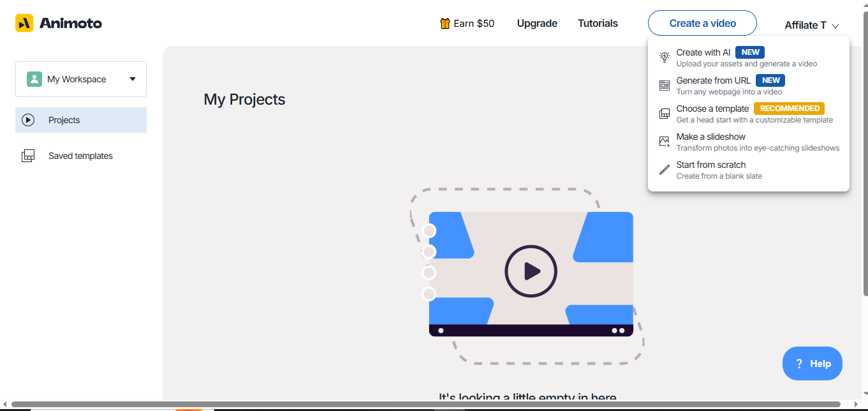Click the Earn $50 link
868x411 pixels.
click(x=467, y=23)
